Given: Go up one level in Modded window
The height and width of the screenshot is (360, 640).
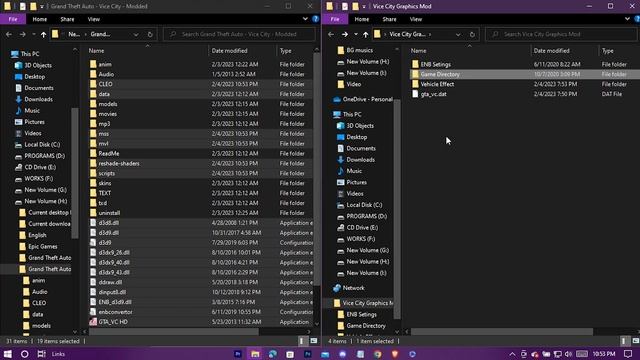Looking at the screenshot, I should (43, 34).
